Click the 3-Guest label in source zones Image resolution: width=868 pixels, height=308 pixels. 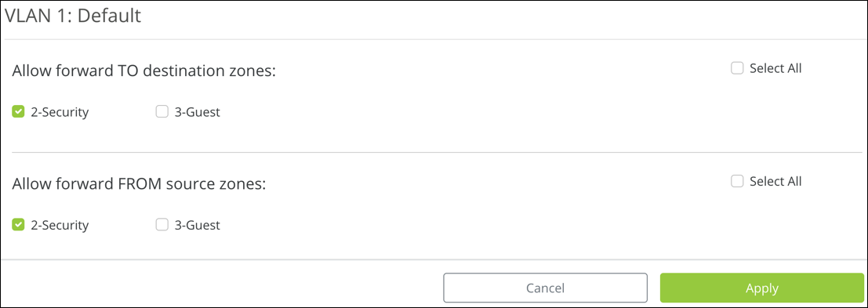tap(197, 225)
